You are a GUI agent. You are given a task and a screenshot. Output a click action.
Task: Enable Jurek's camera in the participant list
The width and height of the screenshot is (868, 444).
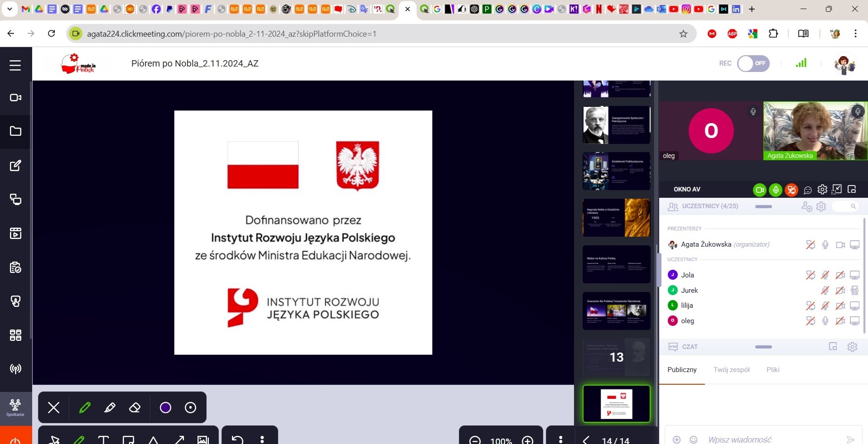(840, 290)
